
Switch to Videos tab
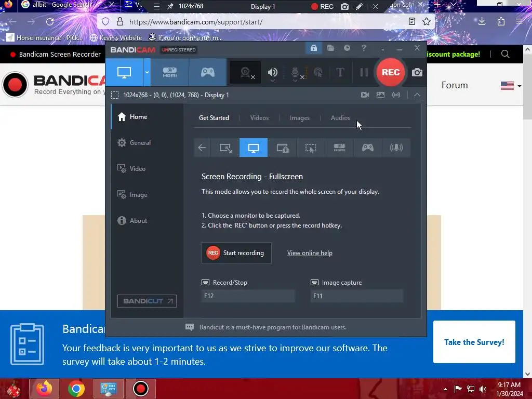259,118
